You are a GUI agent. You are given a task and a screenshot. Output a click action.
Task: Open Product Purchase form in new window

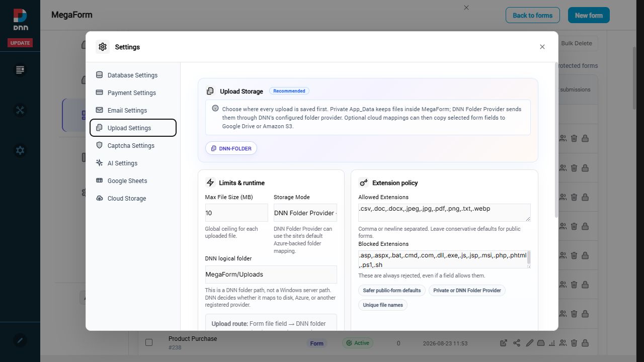(x=504, y=343)
